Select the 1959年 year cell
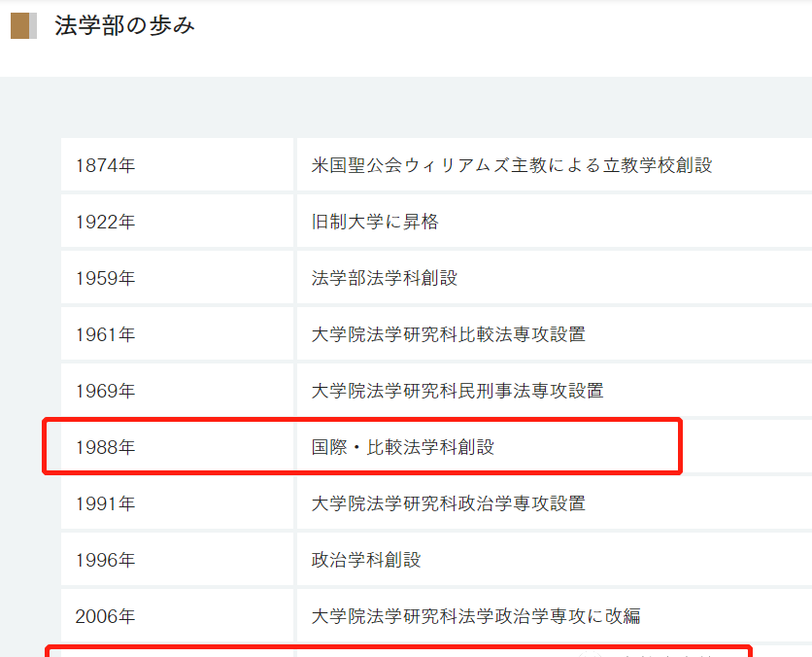Image resolution: width=812 pixels, height=657 pixels. pyautogui.click(x=177, y=278)
